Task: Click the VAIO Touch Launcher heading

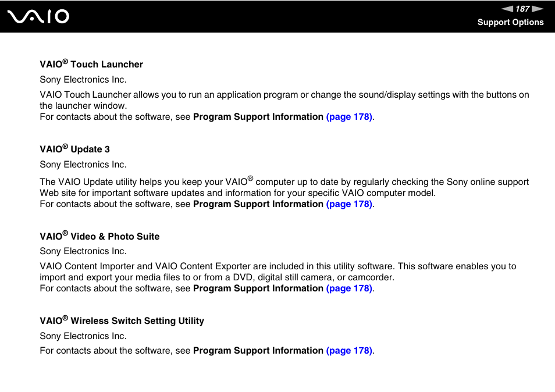Action: pyautogui.click(x=91, y=64)
